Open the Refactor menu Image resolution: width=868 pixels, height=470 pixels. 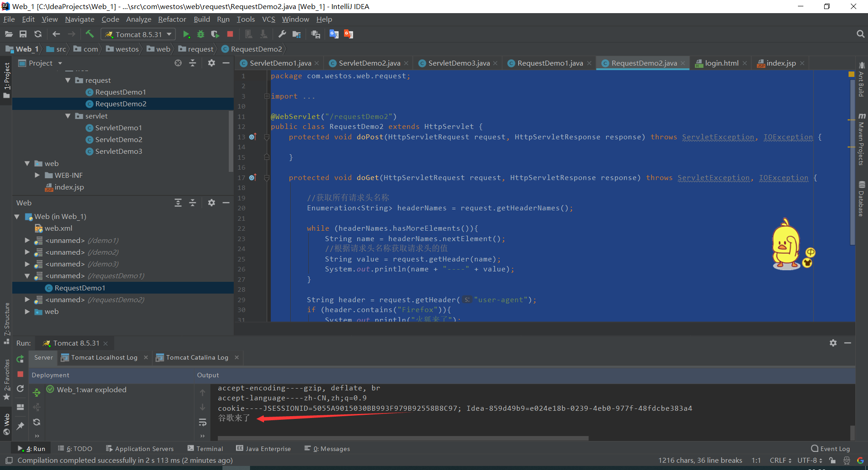172,19
